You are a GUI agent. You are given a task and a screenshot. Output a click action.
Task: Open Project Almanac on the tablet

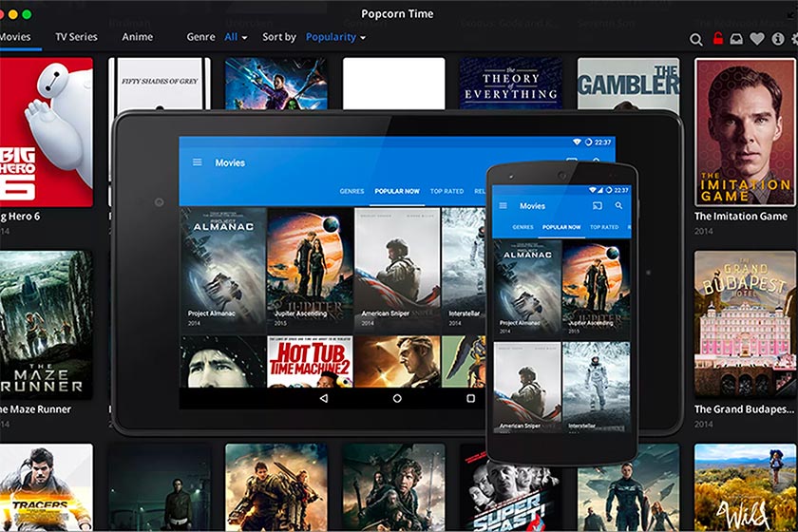(x=223, y=270)
